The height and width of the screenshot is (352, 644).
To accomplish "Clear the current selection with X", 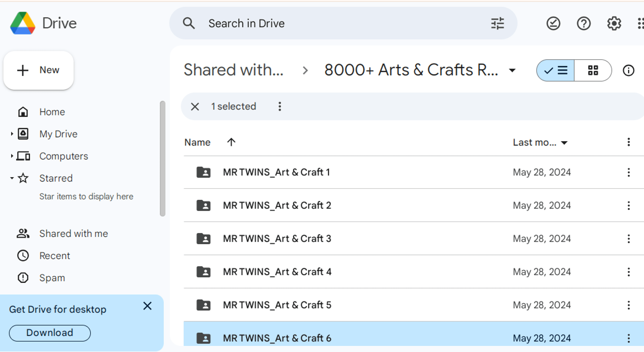I will pyautogui.click(x=195, y=107).
